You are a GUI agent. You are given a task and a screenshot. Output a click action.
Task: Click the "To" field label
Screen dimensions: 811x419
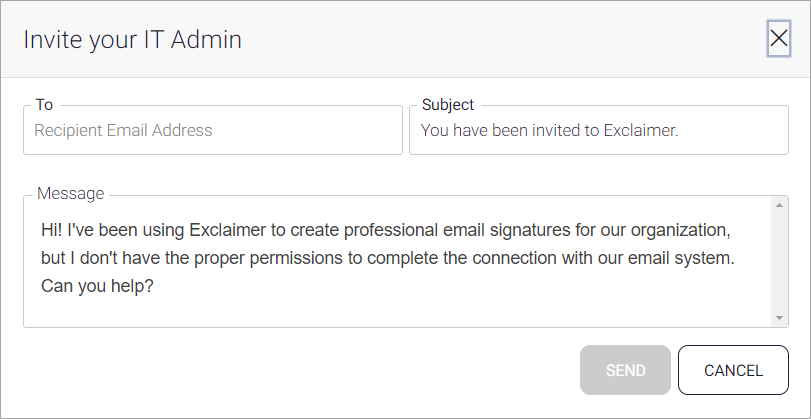click(x=44, y=104)
